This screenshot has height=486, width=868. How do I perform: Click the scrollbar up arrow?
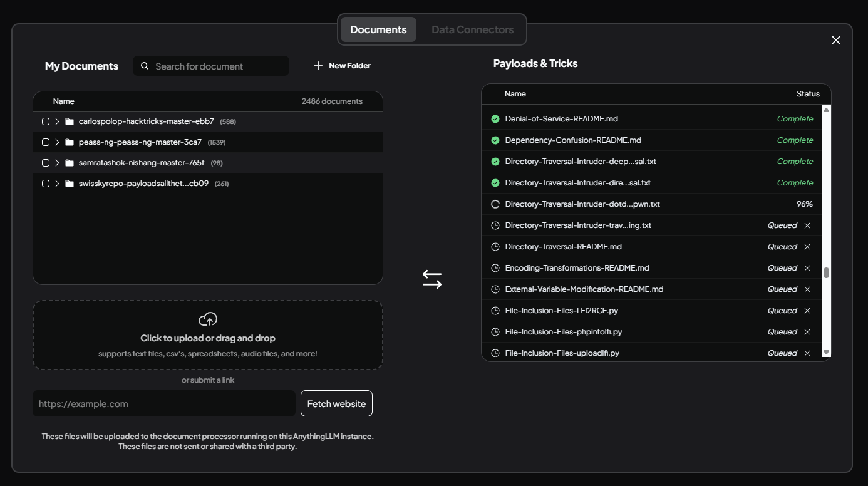coord(826,110)
